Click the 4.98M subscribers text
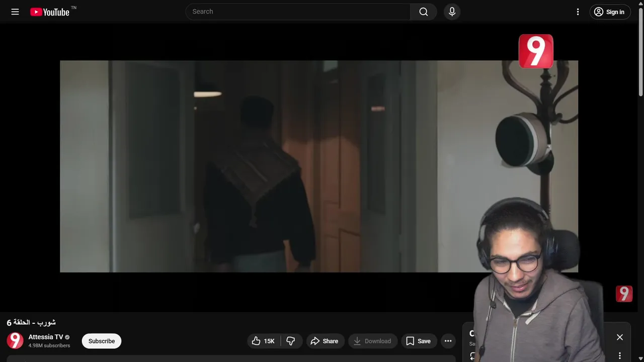This screenshot has width=644, height=362. tap(49, 346)
